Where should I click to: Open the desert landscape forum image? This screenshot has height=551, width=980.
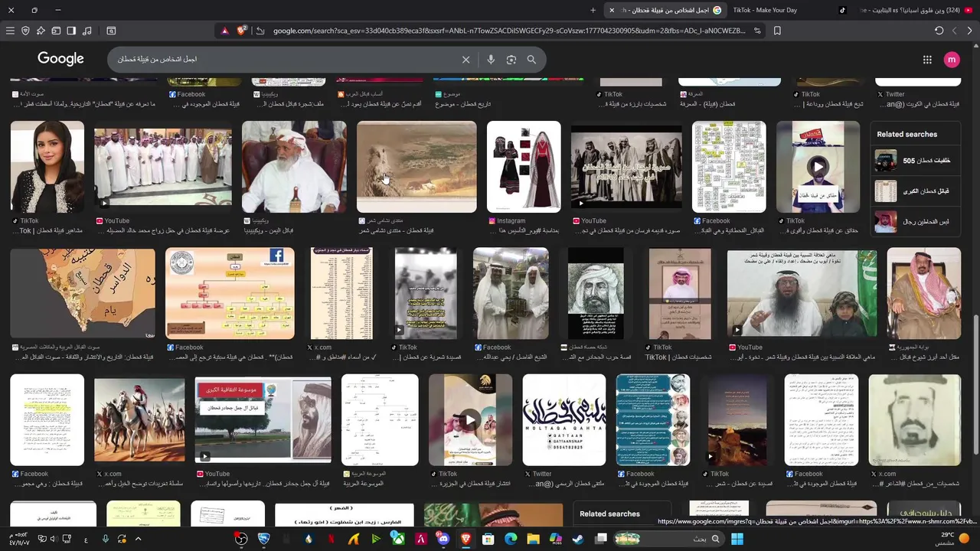(x=416, y=167)
